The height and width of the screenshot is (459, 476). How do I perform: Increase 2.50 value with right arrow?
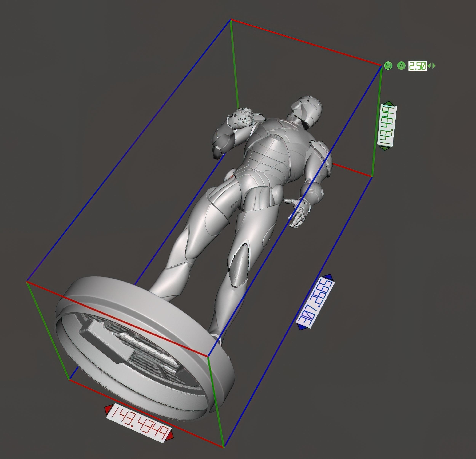434,65
